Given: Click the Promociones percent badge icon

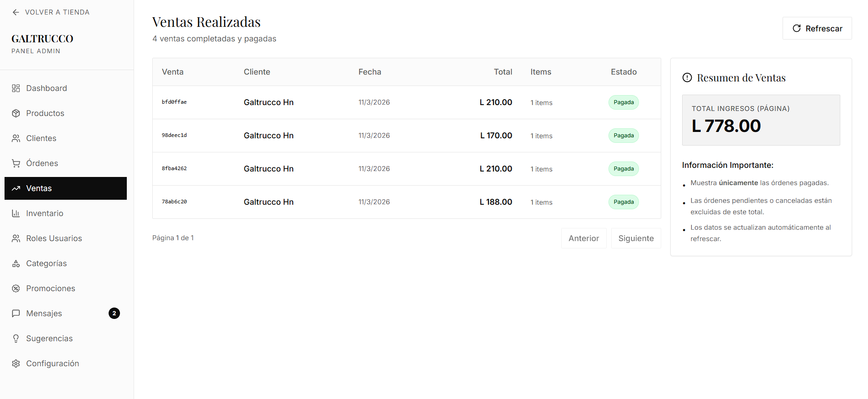Looking at the screenshot, I should 16,288.
